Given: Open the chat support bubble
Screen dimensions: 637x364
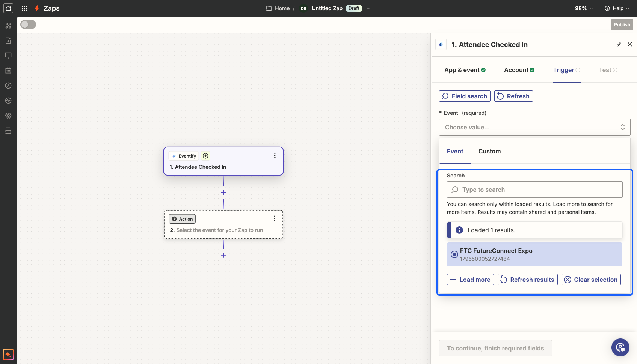Looking at the screenshot, I should pos(620,347).
